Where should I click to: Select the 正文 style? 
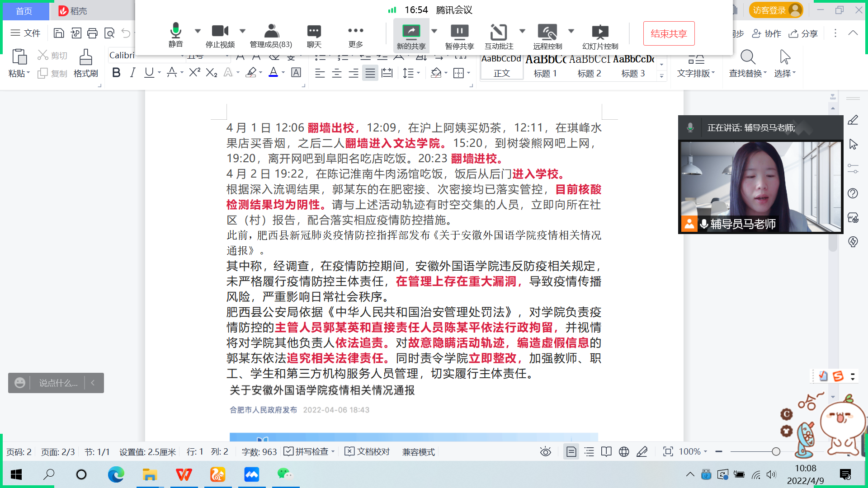pos(501,66)
